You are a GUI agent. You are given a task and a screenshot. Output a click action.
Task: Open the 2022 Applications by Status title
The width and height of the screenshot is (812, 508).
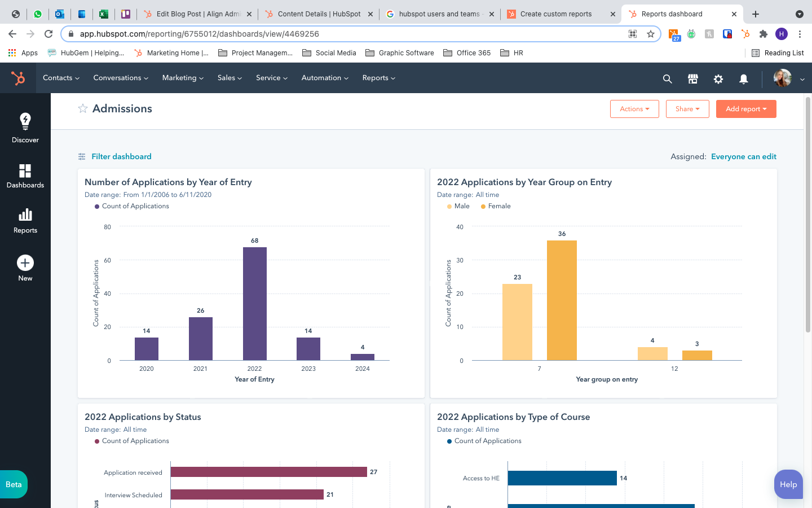[x=143, y=417]
